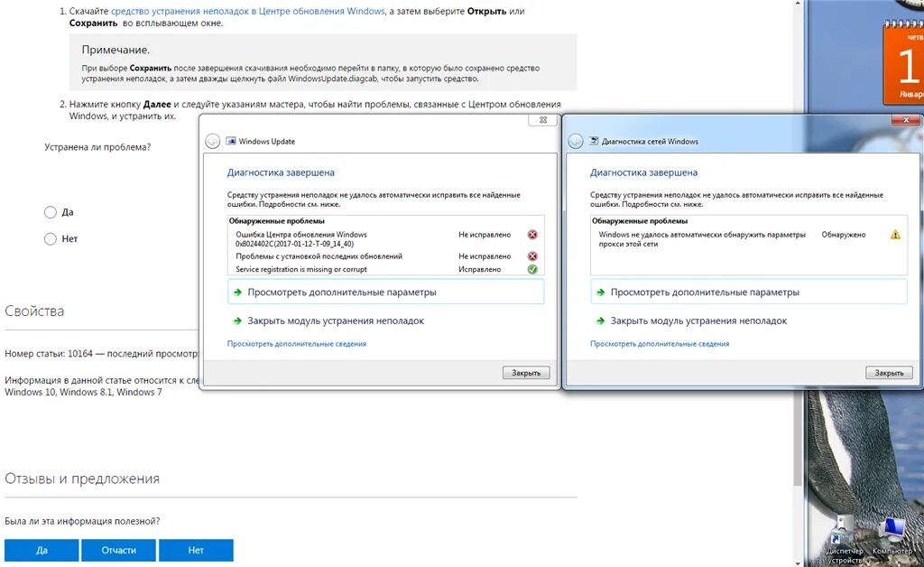Select Ошибка Центра обновления Windows 0x8024402C row

point(385,238)
